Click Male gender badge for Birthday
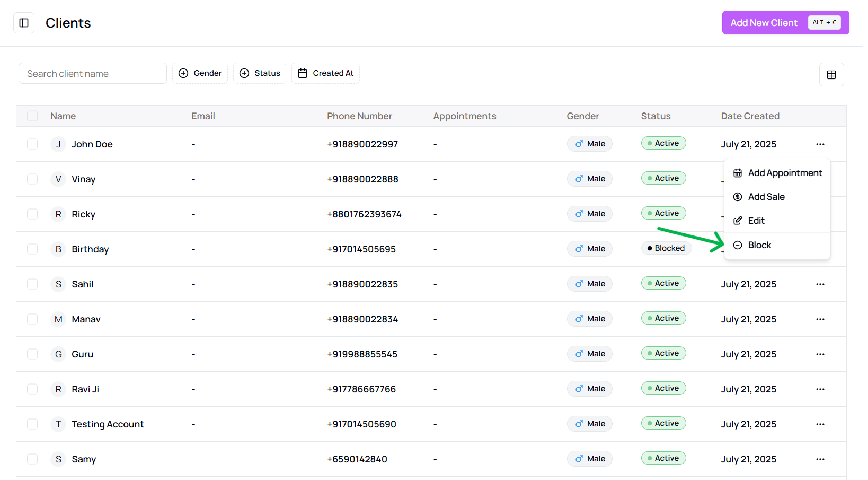Image resolution: width=868 pixels, height=480 pixels. pyautogui.click(x=589, y=249)
